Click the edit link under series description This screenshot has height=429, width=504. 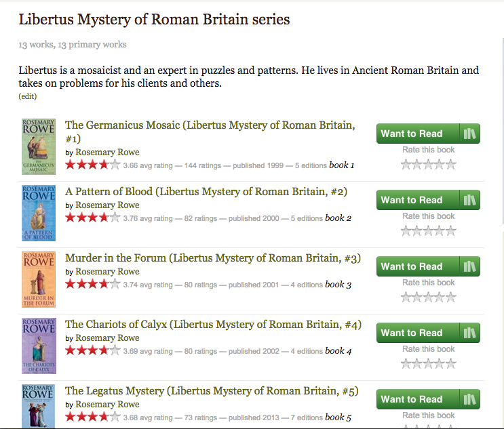(x=28, y=96)
